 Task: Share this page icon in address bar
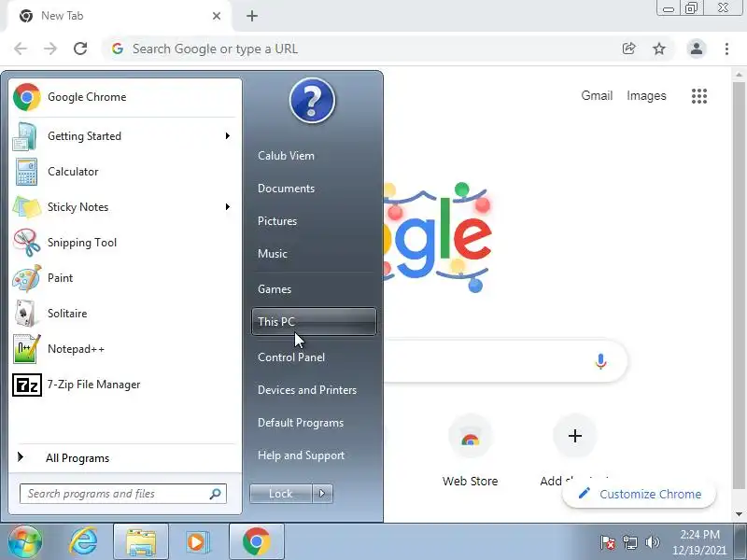[x=628, y=49]
